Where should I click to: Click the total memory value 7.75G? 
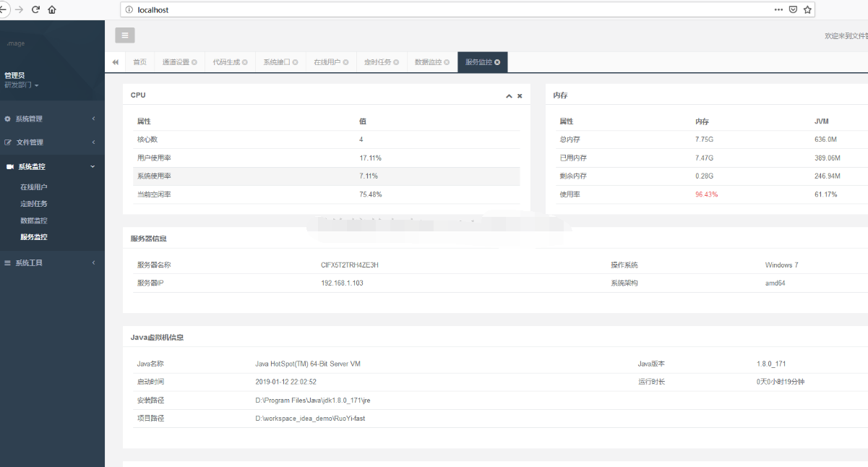[705, 140]
